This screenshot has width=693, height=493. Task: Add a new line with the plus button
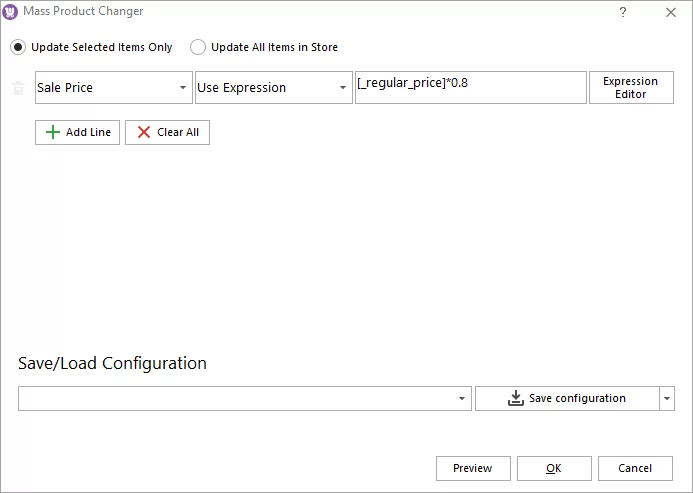click(x=78, y=132)
